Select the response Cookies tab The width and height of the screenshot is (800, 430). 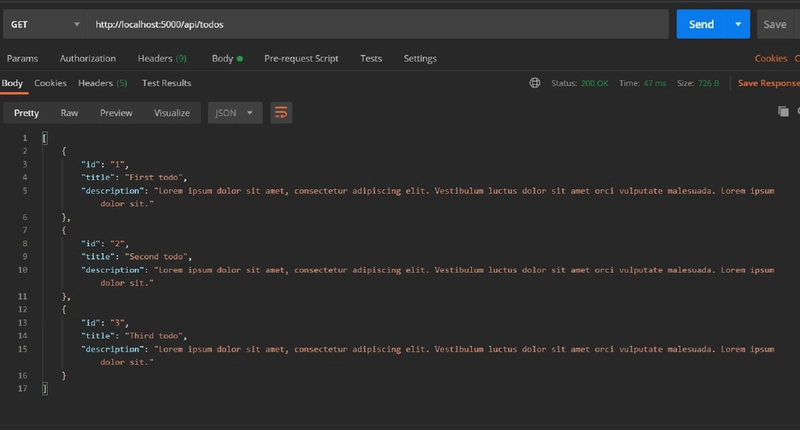point(50,83)
